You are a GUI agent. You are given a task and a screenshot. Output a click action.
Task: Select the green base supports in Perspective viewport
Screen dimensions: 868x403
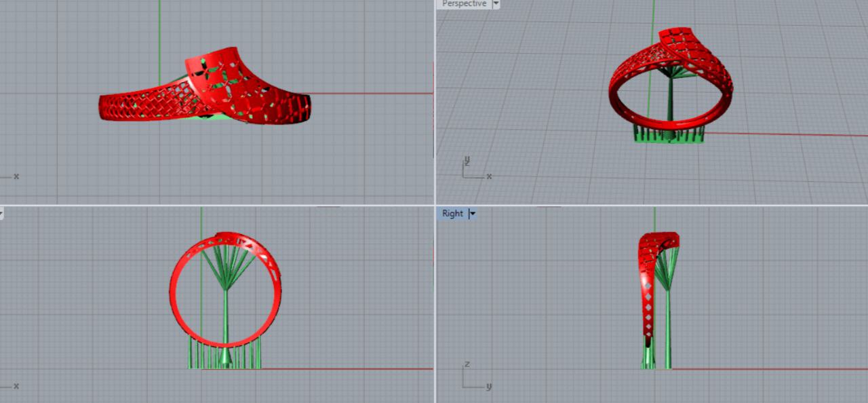click(668, 136)
